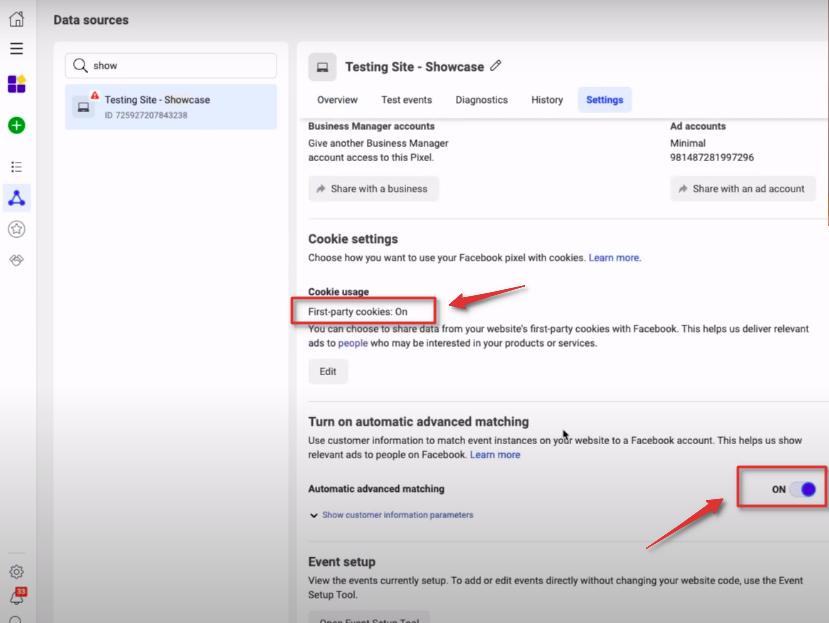Click the Data sources page heading

pyautogui.click(x=91, y=20)
